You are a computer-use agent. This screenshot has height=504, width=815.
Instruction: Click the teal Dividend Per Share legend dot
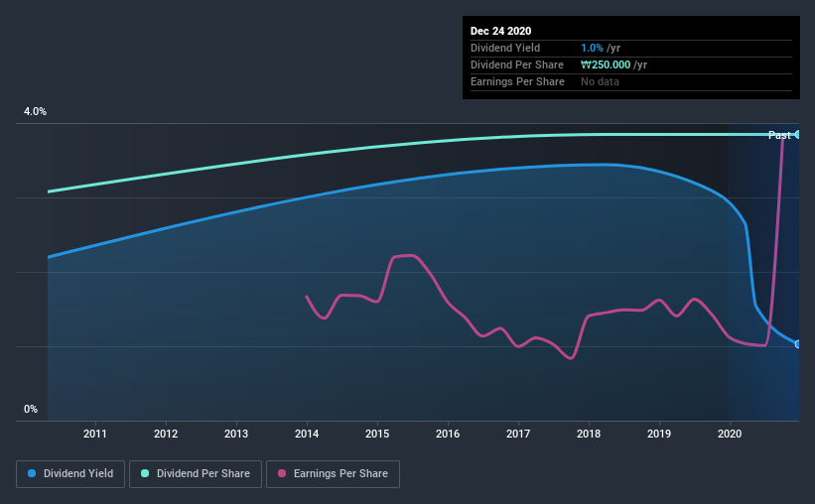pos(145,473)
